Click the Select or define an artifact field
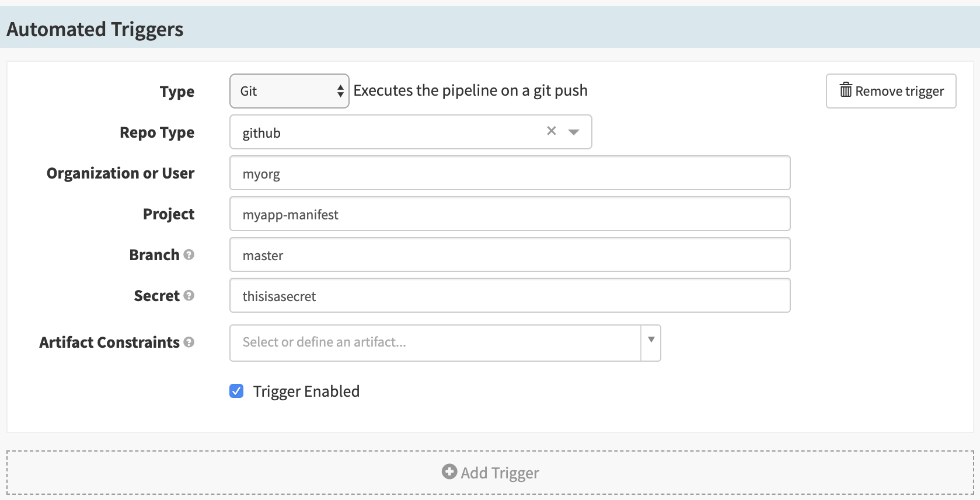The height and width of the screenshot is (500, 980). tap(435, 342)
